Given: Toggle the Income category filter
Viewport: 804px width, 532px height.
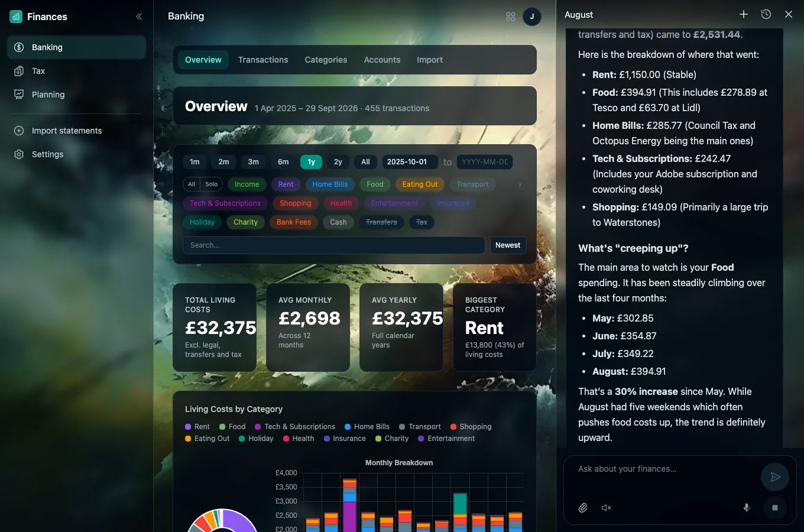Looking at the screenshot, I should pyautogui.click(x=247, y=184).
